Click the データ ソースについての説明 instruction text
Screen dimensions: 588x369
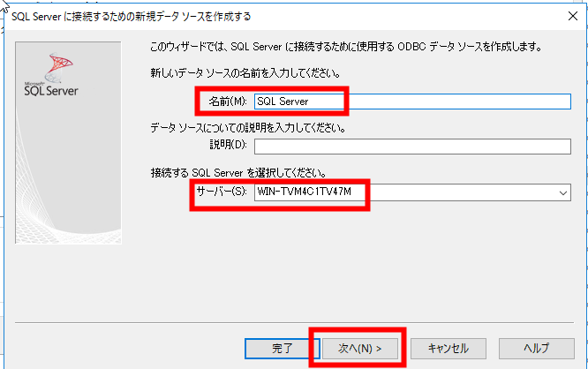click(x=248, y=128)
